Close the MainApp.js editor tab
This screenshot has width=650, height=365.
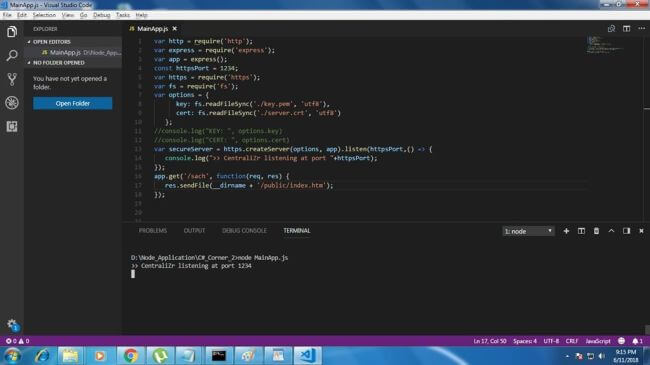tap(175, 29)
